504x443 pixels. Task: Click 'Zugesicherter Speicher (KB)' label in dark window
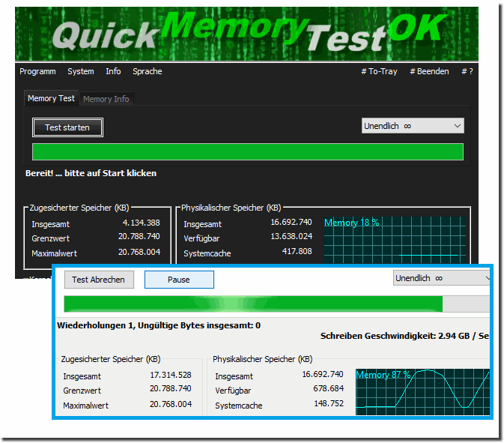pos(79,208)
